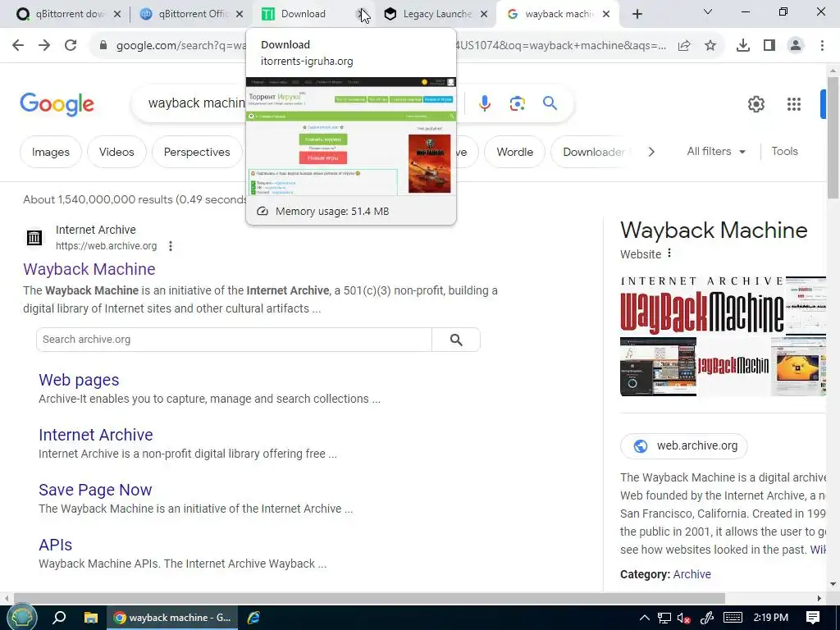The width and height of the screenshot is (840, 630).
Task: Filter results by Videos
Action: click(116, 152)
